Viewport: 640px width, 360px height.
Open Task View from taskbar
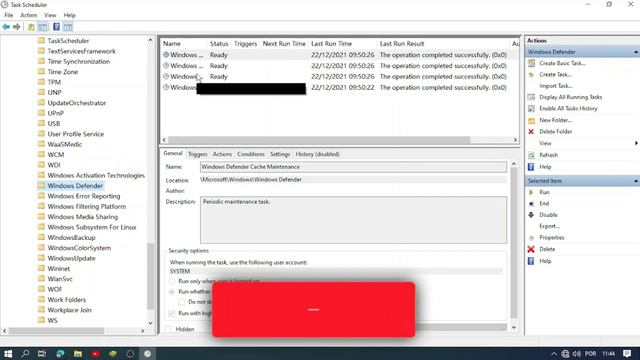[42, 353]
